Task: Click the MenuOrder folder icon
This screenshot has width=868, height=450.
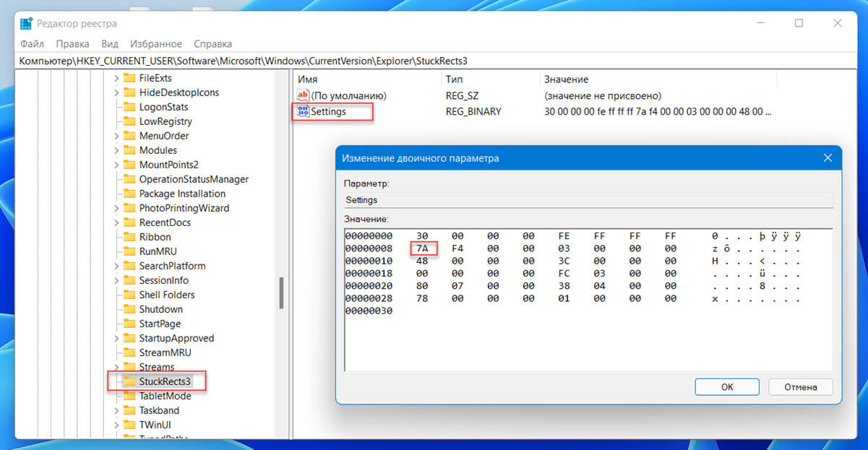Action: coord(129,136)
